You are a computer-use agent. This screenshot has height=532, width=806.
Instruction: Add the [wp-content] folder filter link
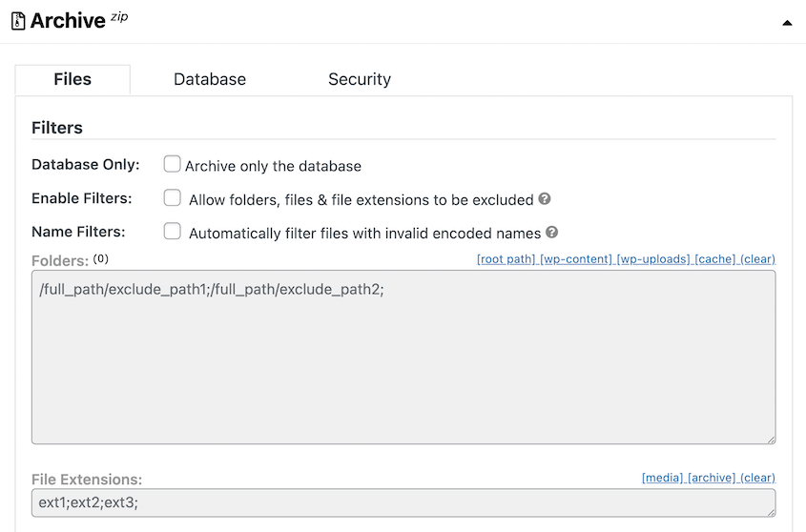coord(576,259)
